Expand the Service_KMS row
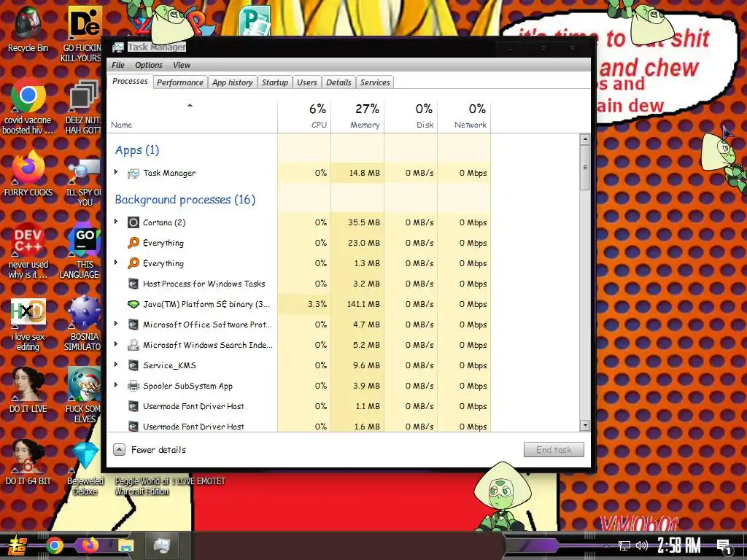The image size is (747, 560). click(116, 365)
